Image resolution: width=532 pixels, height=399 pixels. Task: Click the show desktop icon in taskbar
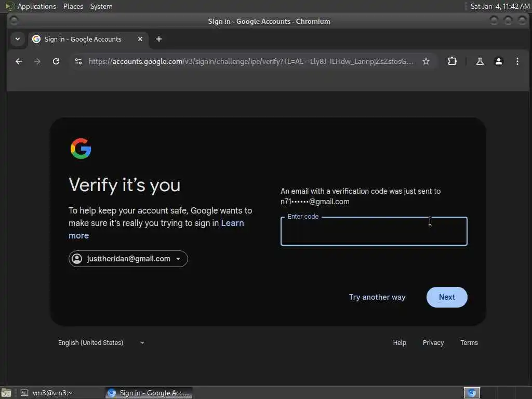point(6,393)
